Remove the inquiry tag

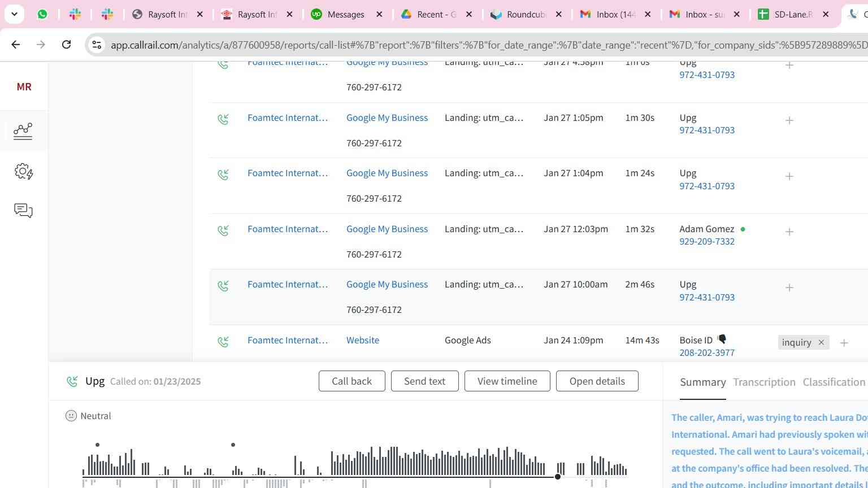pos(821,342)
